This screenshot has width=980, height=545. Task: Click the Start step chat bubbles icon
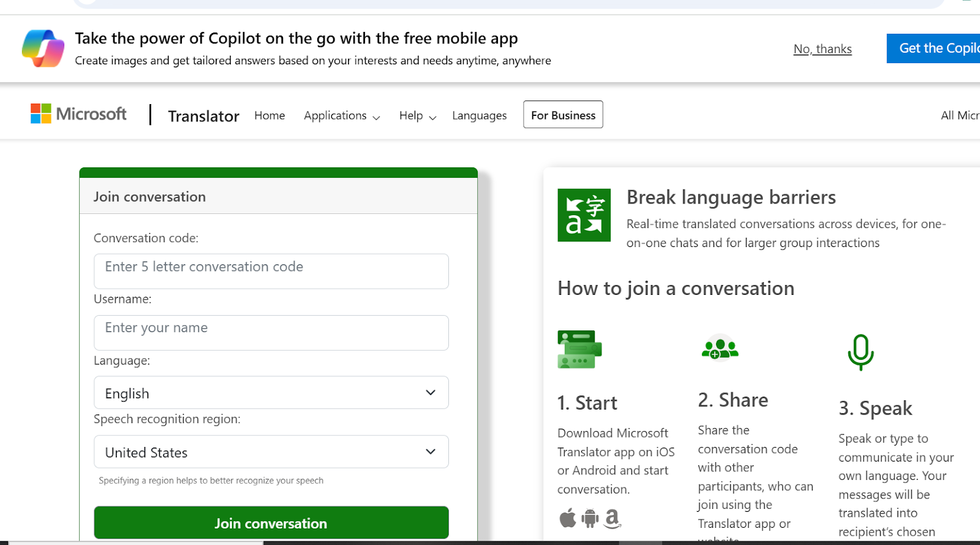(579, 349)
